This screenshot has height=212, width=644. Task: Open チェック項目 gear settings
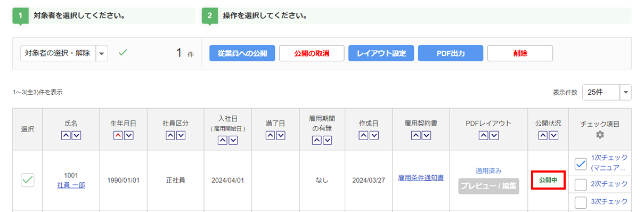click(x=600, y=135)
